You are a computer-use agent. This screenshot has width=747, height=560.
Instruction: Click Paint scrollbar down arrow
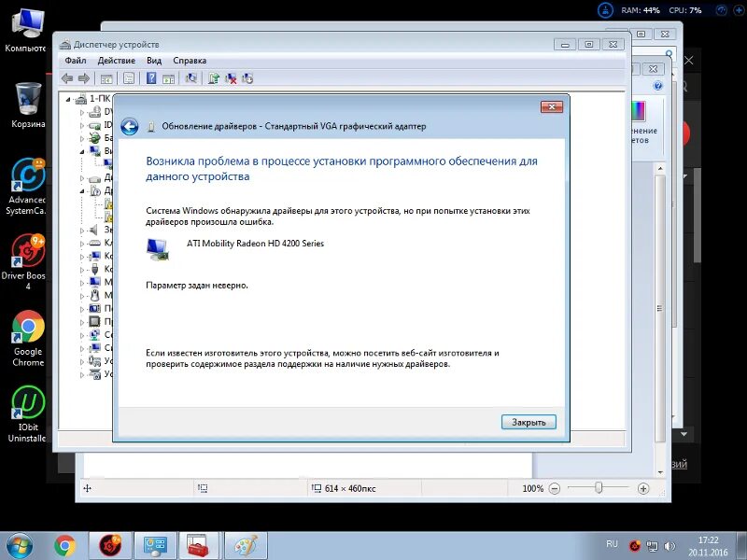pos(660,472)
